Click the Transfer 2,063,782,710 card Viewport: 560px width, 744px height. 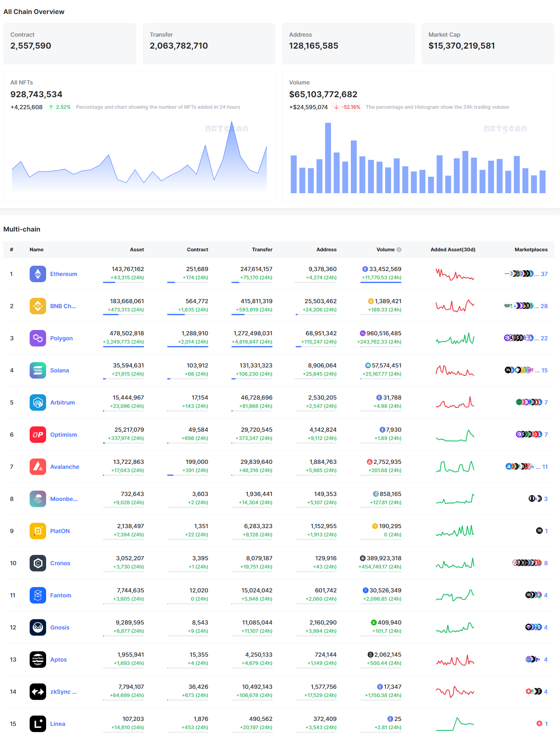coord(209,44)
